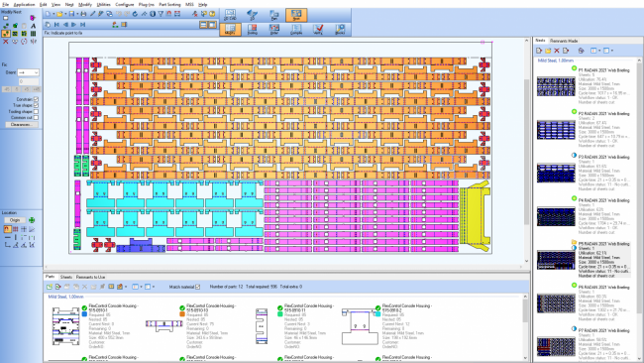Image resolution: width=644 pixels, height=363 pixels.
Task: Click the +45 rotation button
Action: pyautogui.click(x=37, y=89)
